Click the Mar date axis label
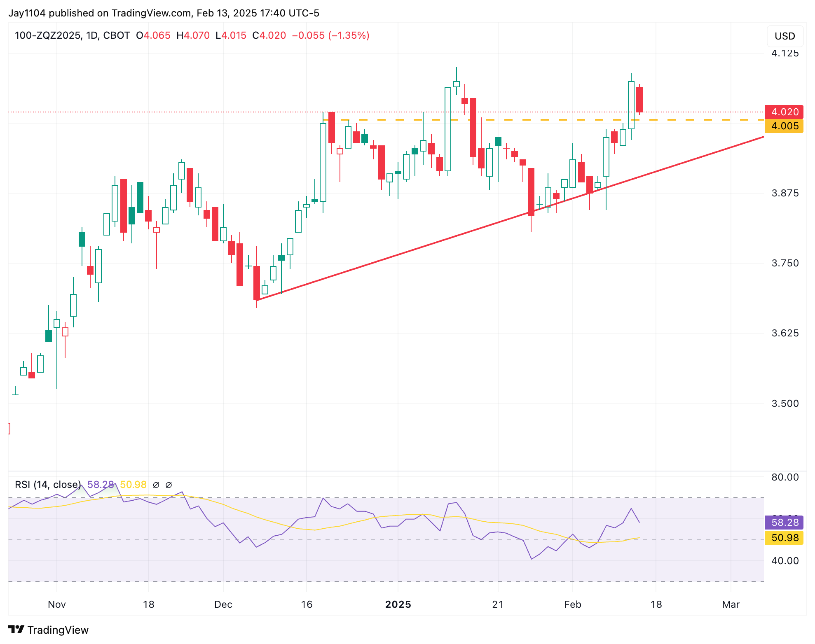 (x=731, y=604)
